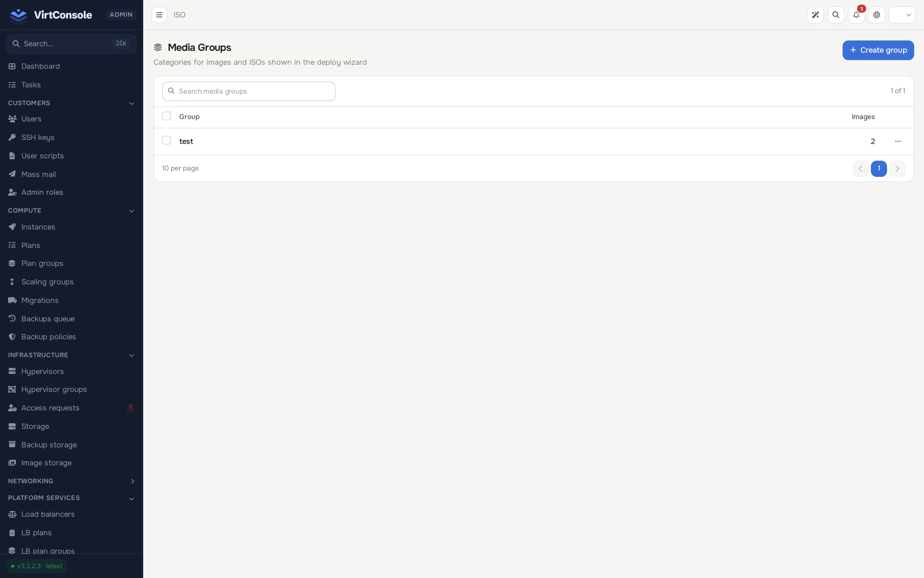Click the test group name
The image size is (924, 578).
coord(186,141)
